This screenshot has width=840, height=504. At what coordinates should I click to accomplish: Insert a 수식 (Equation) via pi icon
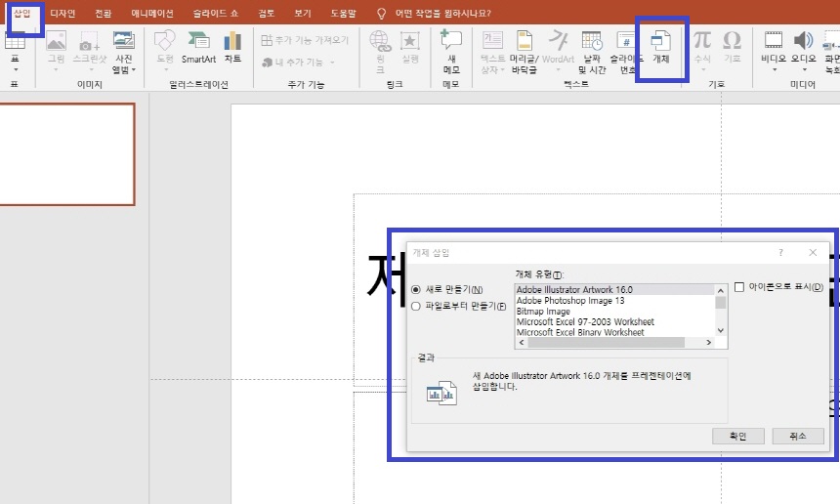[x=701, y=40]
